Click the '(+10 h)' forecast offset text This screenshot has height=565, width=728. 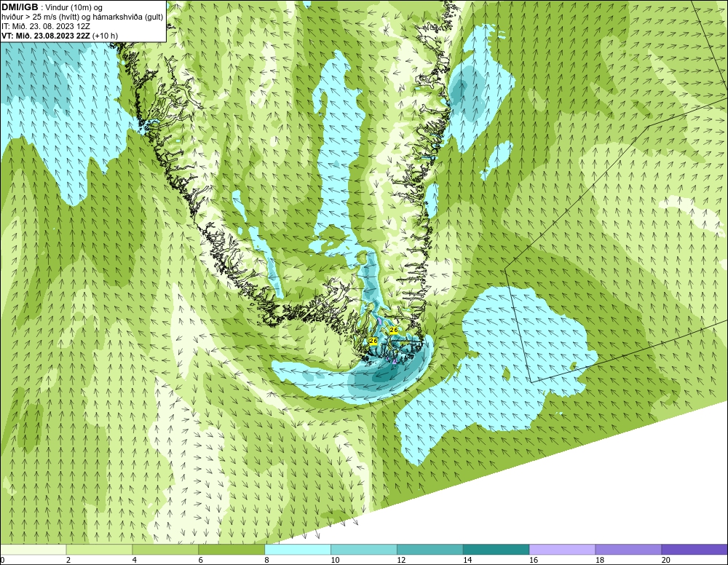pyautogui.click(x=106, y=36)
